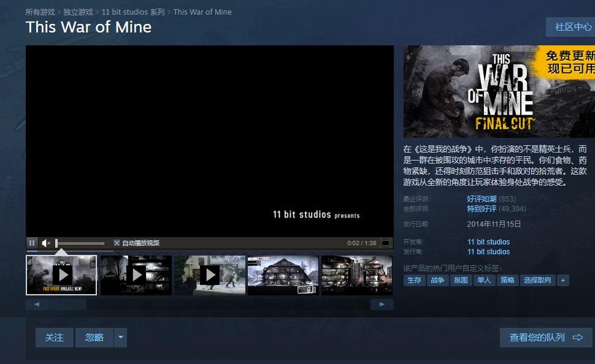Select the 战争 tag

click(x=437, y=280)
